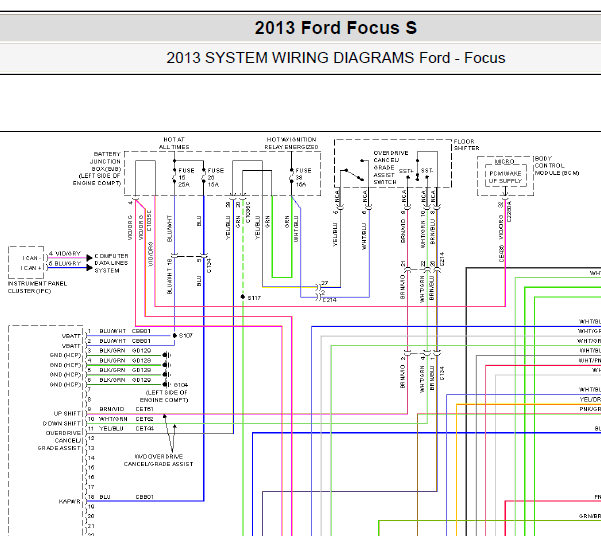Click the "W/O OVERDRIVE CANCEL/GRADE ASSIST" note

pos(158,460)
